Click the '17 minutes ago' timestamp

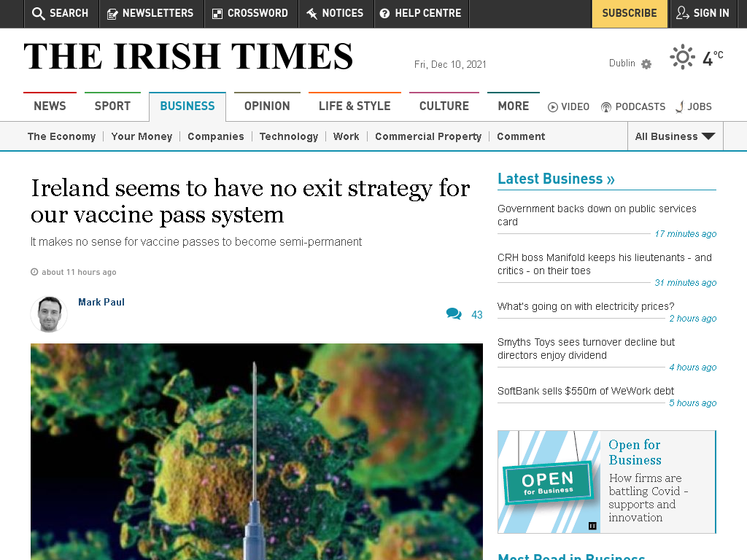686,234
